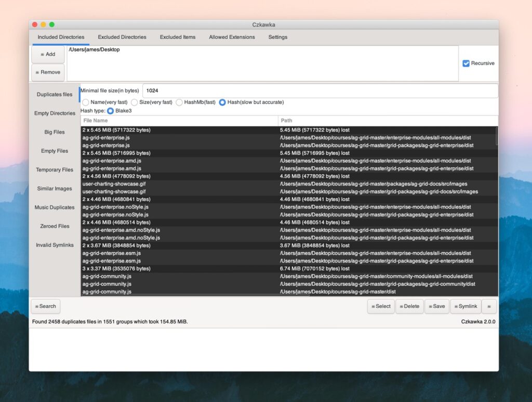
Task: Open the Settings tab
Action: click(x=277, y=37)
